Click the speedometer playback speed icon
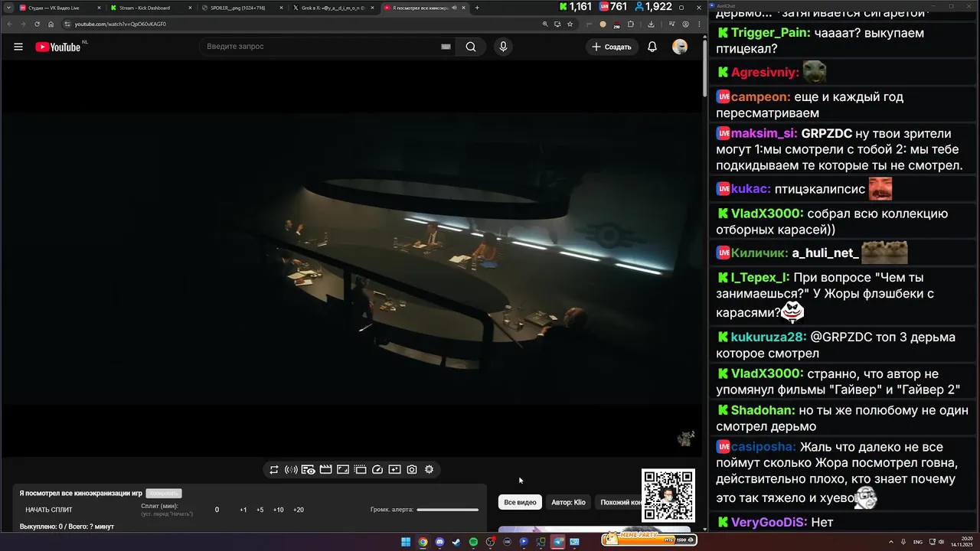The image size is (980, 551). click(x=377, y=469)
